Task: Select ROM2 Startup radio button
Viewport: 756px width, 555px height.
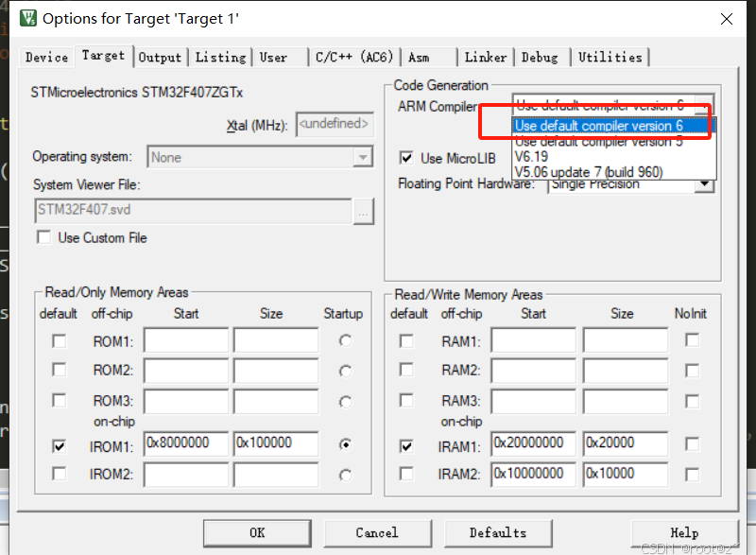Action: (345, 372)
